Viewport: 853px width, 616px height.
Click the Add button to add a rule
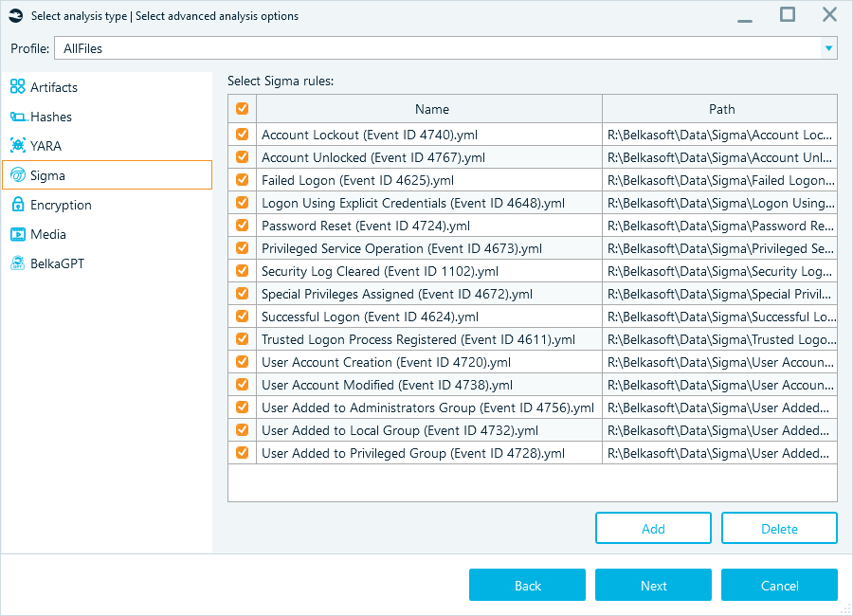tap(653, 528)
